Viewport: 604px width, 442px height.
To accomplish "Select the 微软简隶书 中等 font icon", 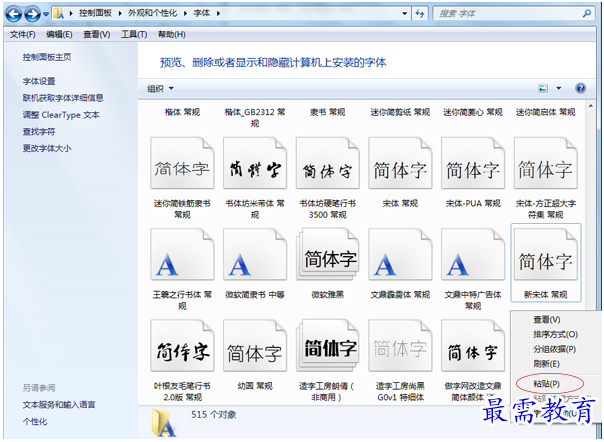I will pyautogui.click(x=255, y=254).
